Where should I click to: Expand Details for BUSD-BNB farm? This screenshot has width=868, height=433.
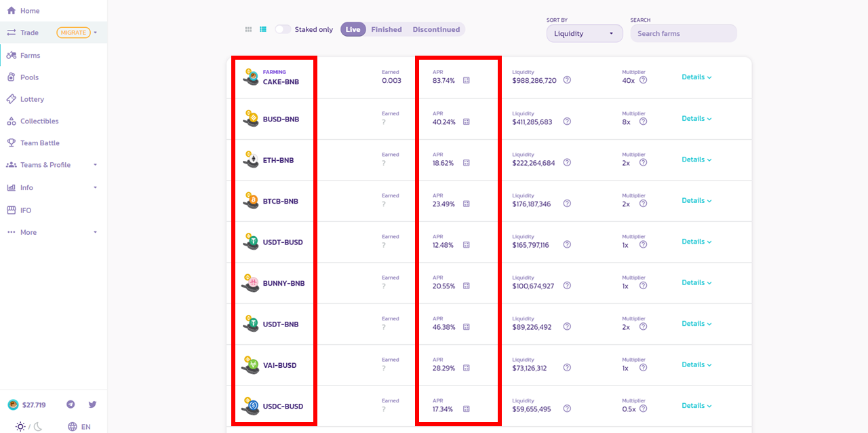[x=696, y=119]
